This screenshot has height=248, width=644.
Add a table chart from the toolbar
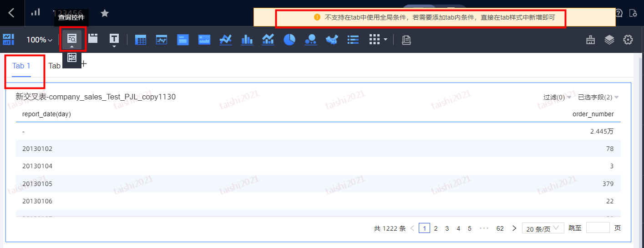[x=141, y=40]
